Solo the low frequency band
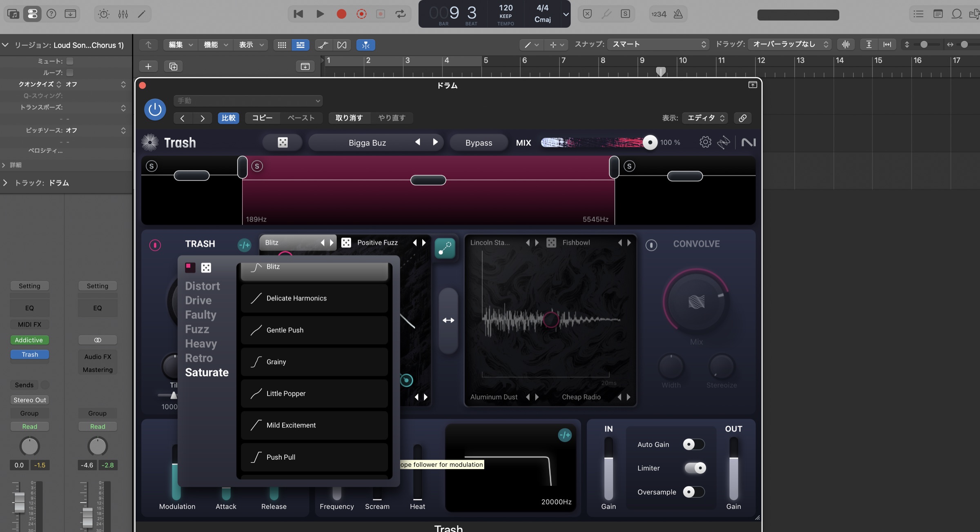The width and height of the screenshot is (980, 532). [151, 166]
